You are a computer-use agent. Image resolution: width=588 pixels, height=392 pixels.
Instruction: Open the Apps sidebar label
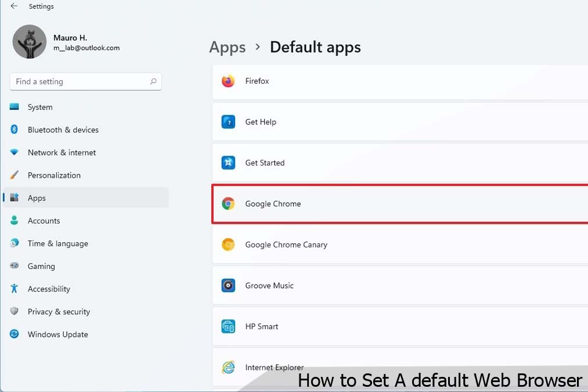[x=37, y=198]
